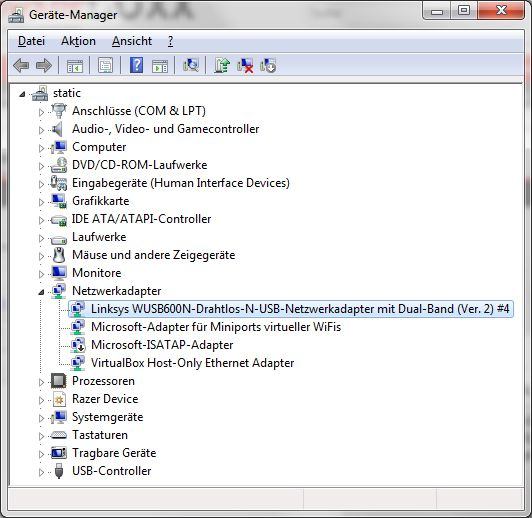Select Linksys WUSB600N network adapter entry

coord(291,309)
